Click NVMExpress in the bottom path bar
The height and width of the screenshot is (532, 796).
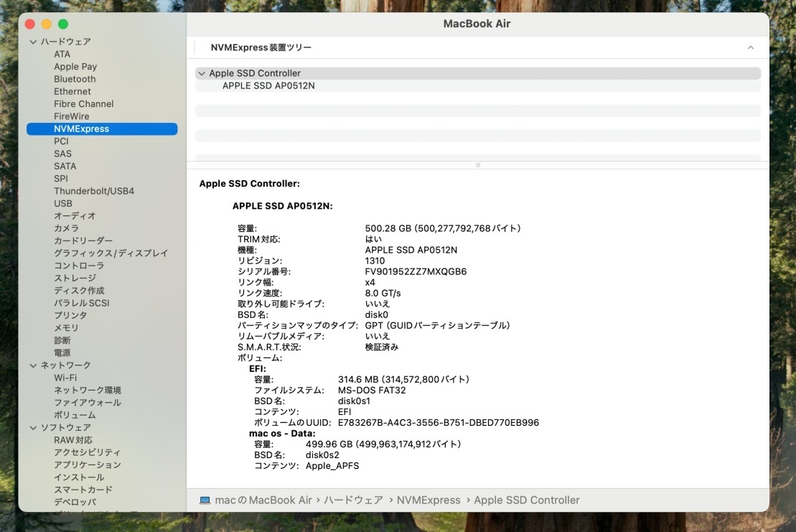(429, 500)
